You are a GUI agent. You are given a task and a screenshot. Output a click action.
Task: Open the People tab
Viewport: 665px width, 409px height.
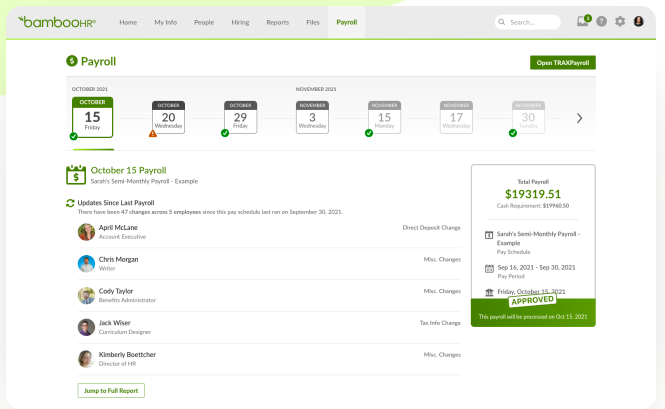tap(204, 22)
